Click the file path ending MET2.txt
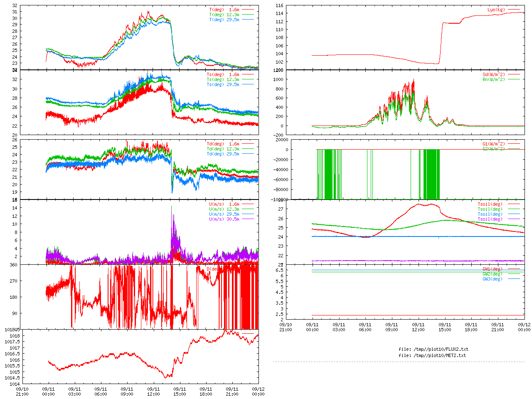This screenshot has height=399, width=532. (x=432, y=355)
